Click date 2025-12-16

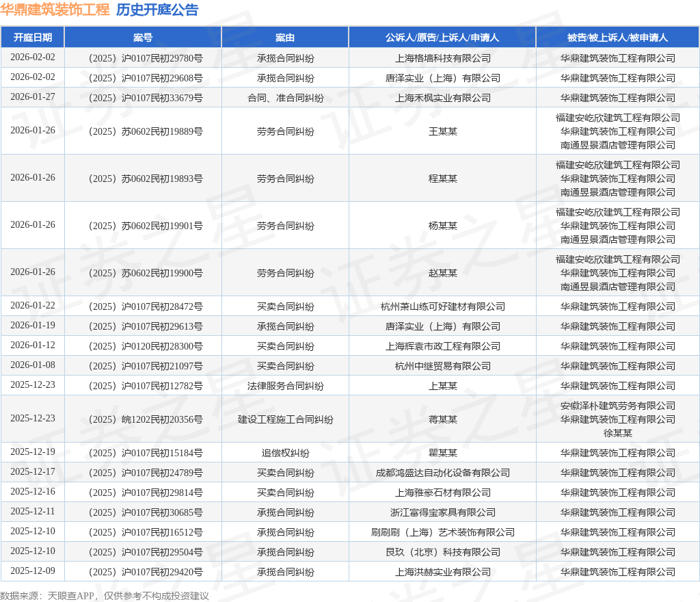click(33, 492)
